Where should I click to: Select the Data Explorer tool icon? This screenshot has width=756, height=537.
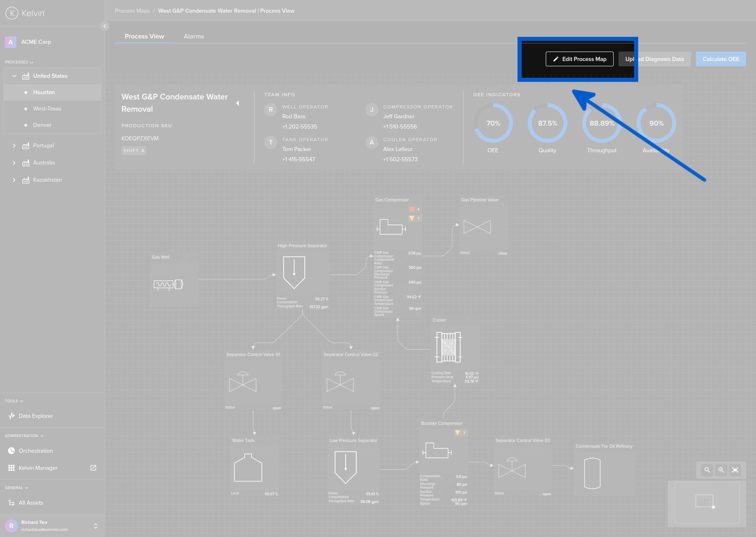click(11, 416)
